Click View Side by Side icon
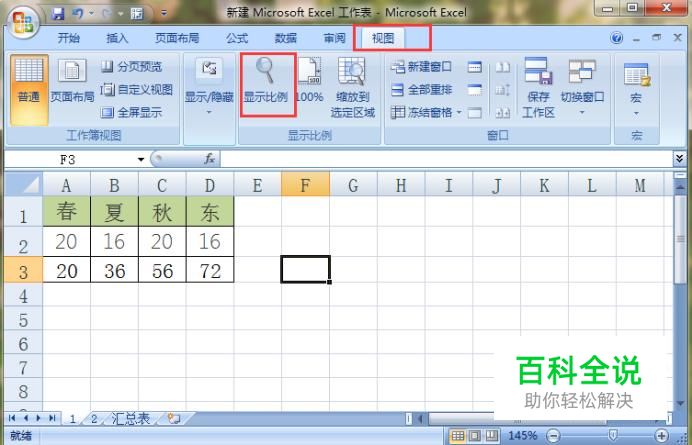 [x=502, y=67]
